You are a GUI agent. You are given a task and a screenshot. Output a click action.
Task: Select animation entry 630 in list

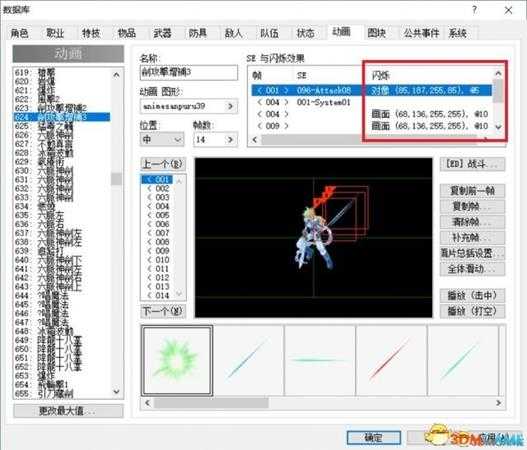tap(62, 170)
